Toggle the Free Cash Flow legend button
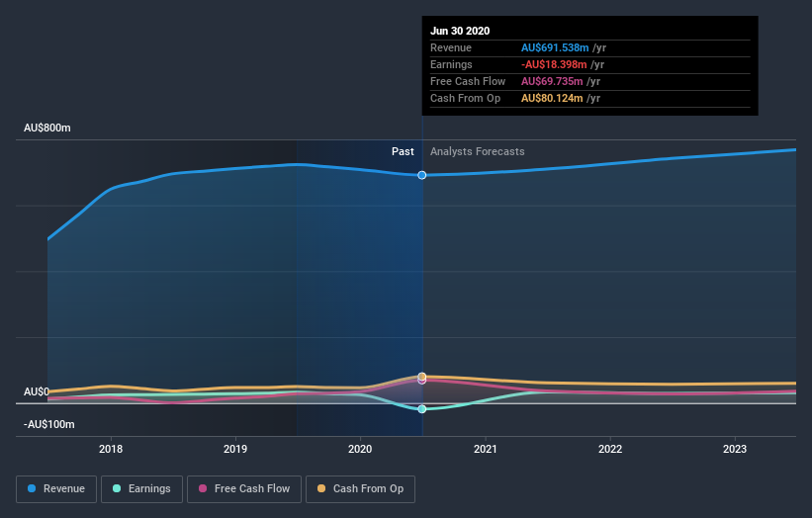Screen dimensions: 812x518 [244, 489]
